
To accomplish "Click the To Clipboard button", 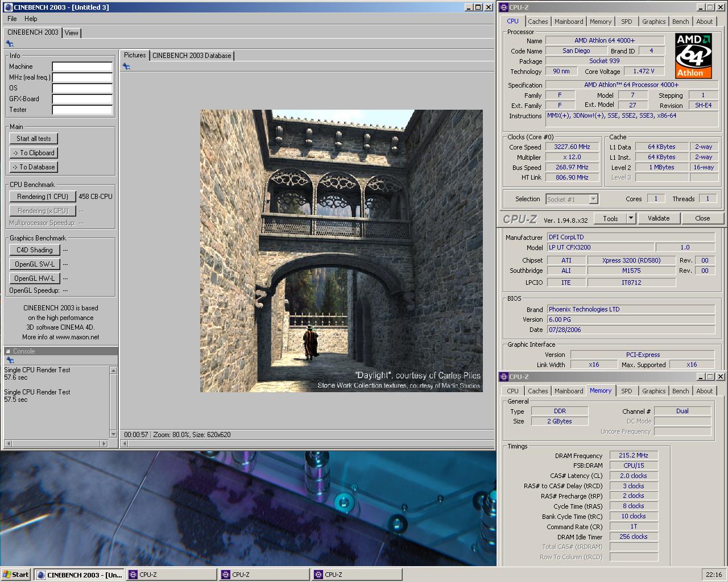I will (34, 153).
